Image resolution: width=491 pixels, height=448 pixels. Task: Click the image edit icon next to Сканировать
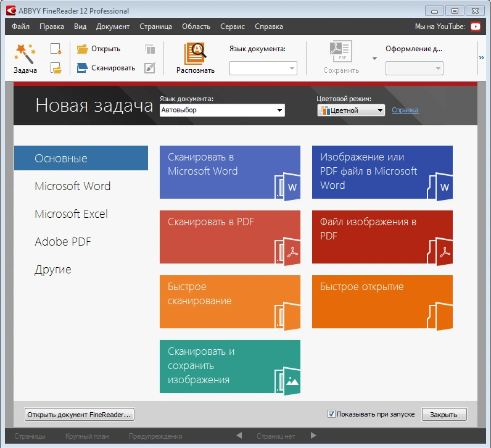coord(150,68)
